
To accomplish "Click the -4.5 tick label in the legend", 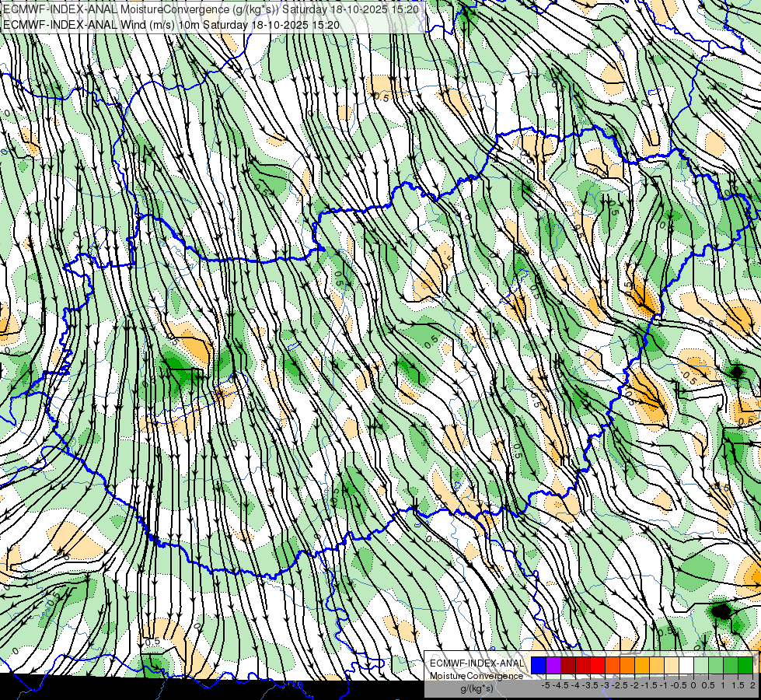I will click(560, 685).
